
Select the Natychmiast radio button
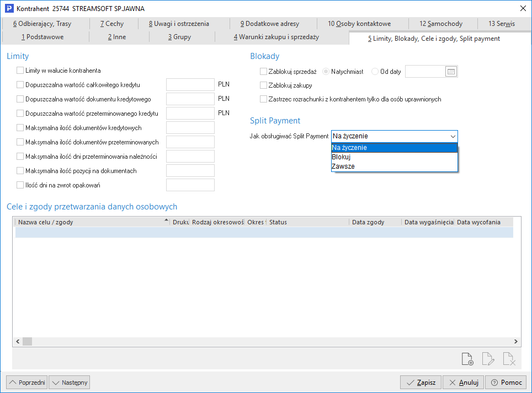click(x=326, y=72)
